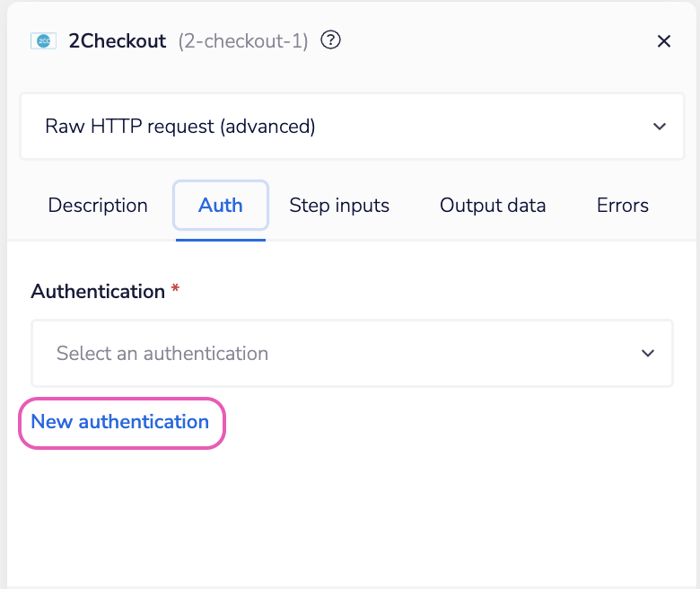Show the Errors tab

click(623, 206)
